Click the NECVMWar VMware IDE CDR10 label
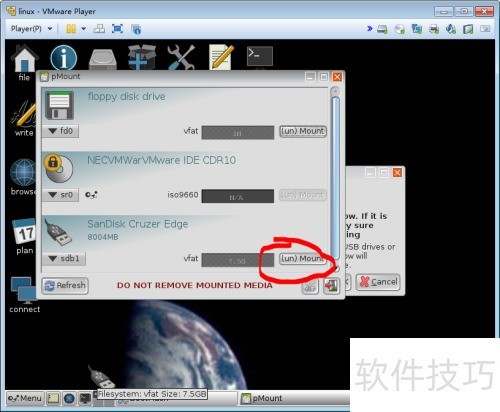The width and height of the screenshot is (500, 412). click(x=161, y=160)
